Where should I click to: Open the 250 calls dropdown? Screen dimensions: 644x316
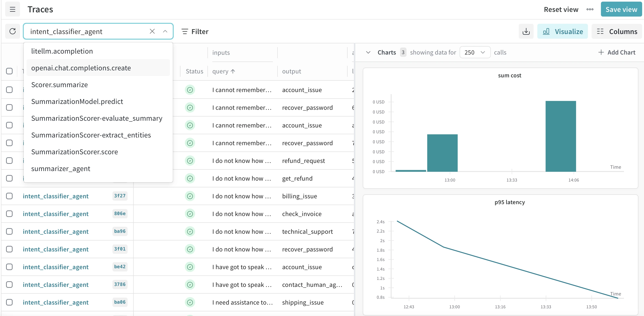coord(475,52)
